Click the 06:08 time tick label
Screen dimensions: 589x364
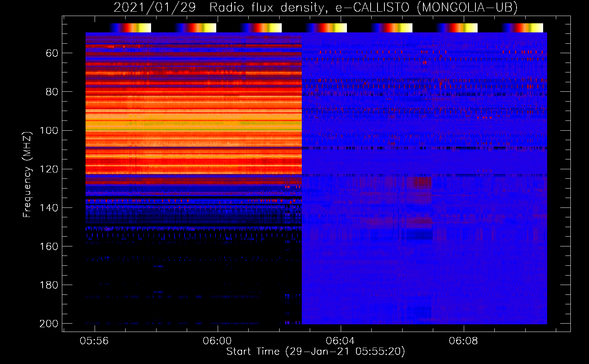pyautogui.click(x=463, y=341)
